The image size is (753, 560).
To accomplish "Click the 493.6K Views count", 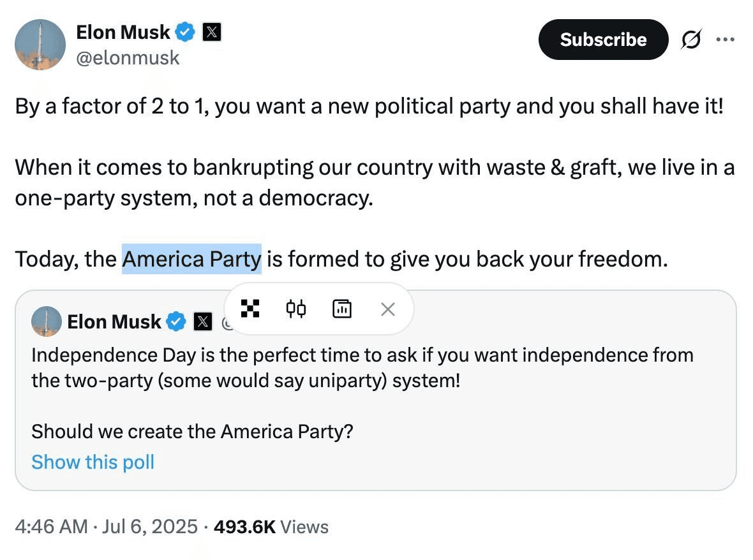I will (271, 527).
